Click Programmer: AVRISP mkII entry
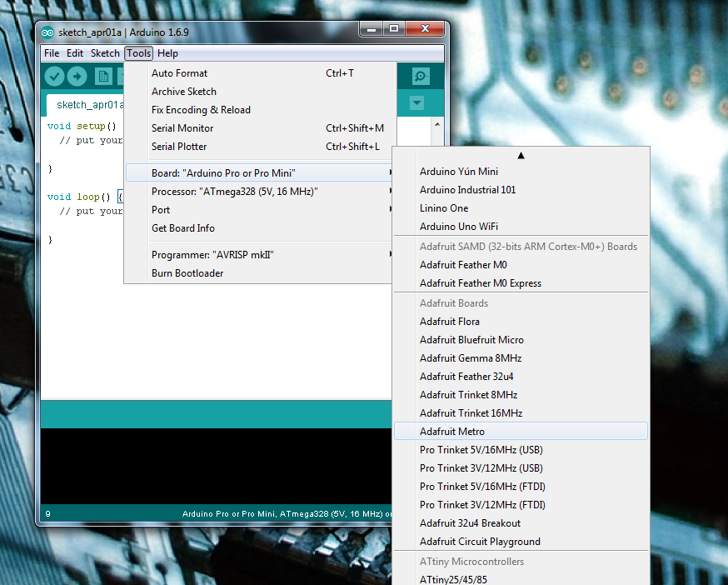This screenshot has width=728, height=585. click(260, 255)
